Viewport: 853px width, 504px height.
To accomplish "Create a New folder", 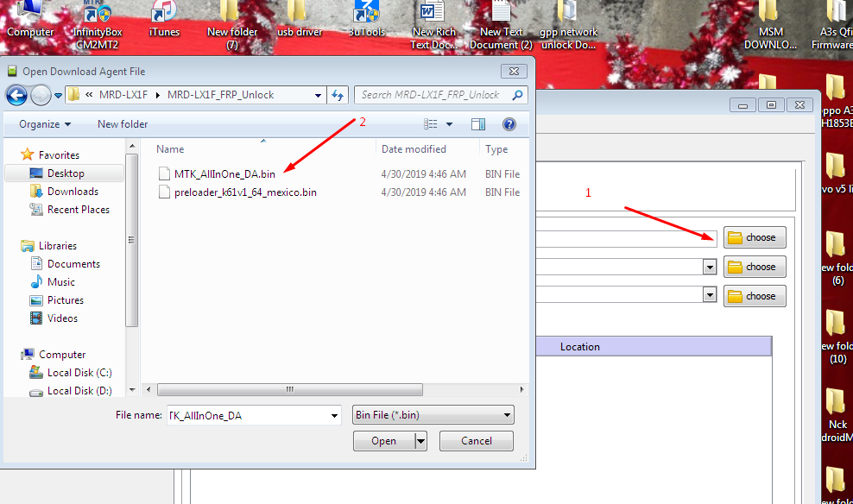I will (123, 124).
